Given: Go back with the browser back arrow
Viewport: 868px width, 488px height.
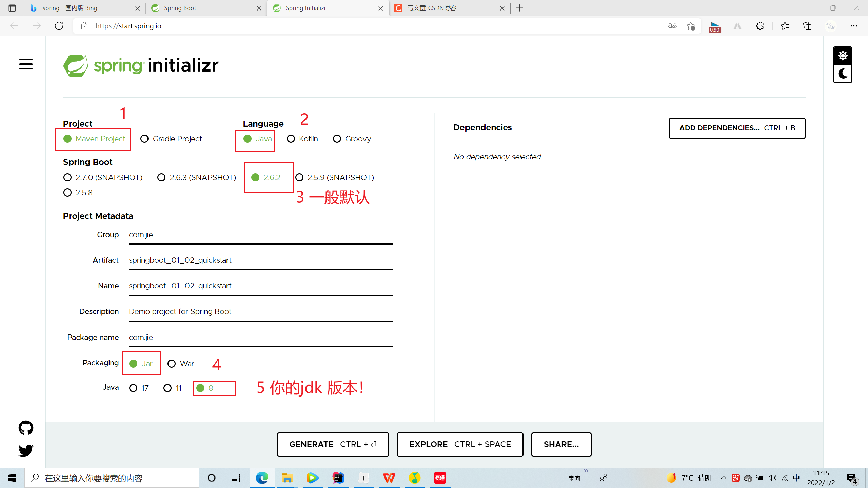Looking at the screenshot, I should coord(14,26).
